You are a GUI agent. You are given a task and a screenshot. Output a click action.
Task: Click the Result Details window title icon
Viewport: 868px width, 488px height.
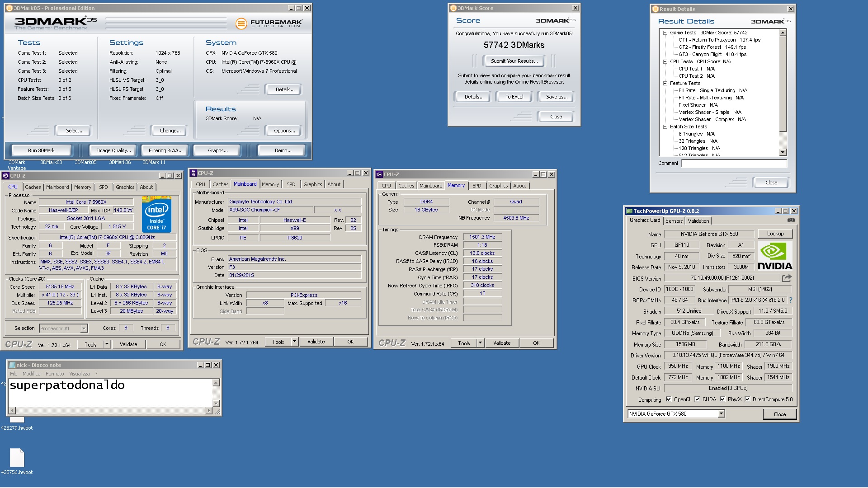[x=655, y=9]
